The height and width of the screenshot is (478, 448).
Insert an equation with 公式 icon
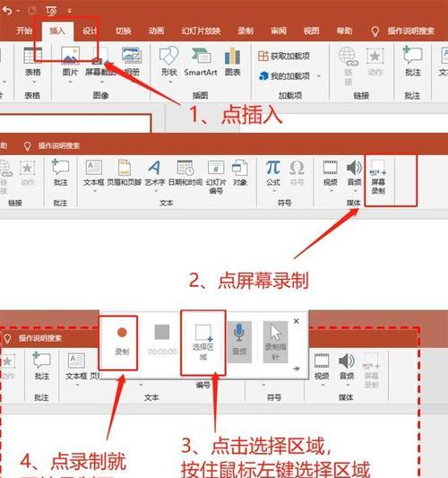pos(273,168)
